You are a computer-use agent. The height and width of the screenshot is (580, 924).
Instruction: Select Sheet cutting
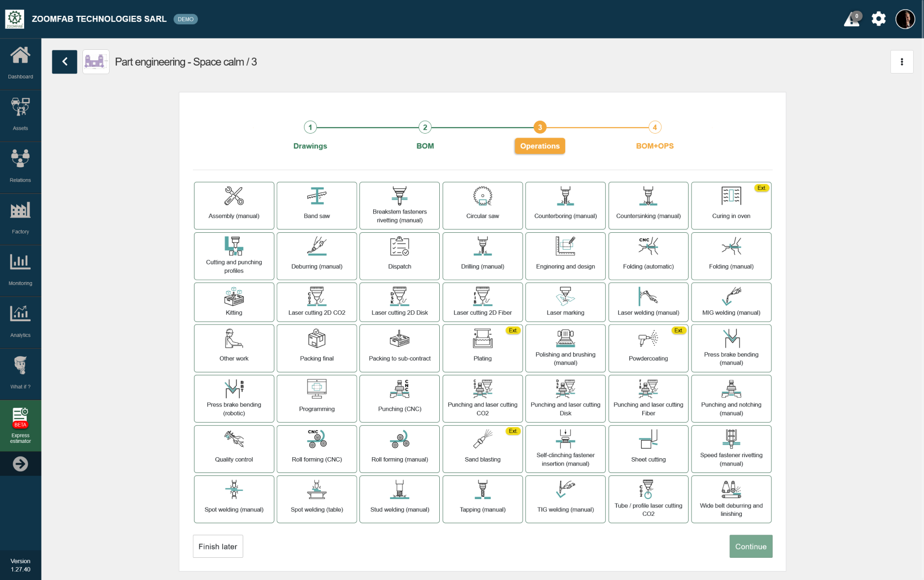649,449
